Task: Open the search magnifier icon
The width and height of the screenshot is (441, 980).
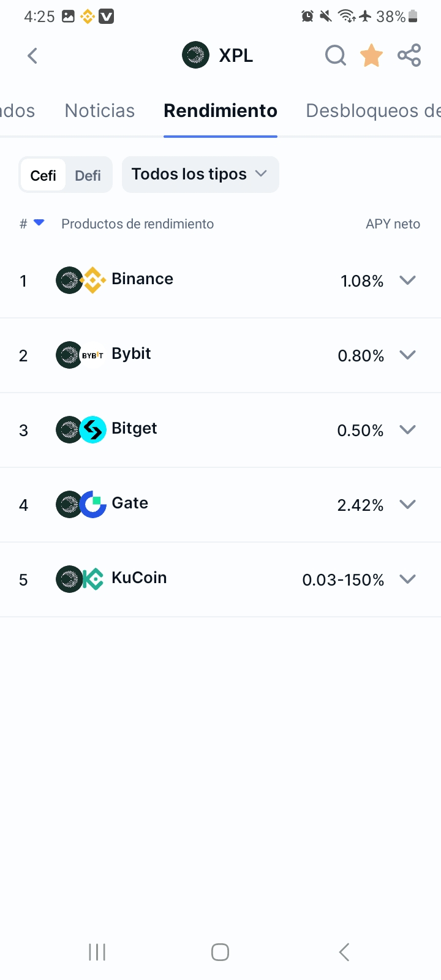Action: (x=336, y=56)
